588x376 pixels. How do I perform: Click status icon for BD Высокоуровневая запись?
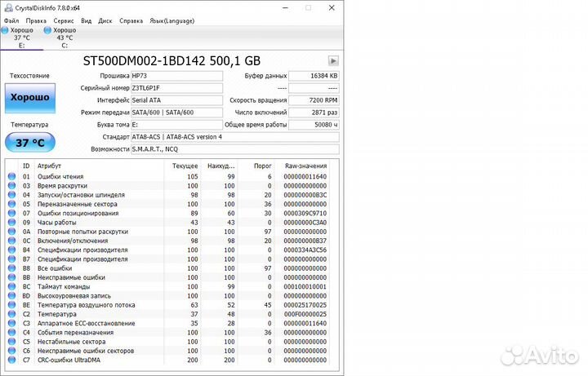pos(11,296)
